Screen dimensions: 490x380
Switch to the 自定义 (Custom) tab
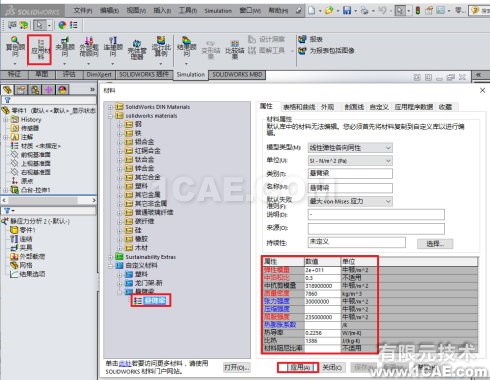[x=379, y=107]
